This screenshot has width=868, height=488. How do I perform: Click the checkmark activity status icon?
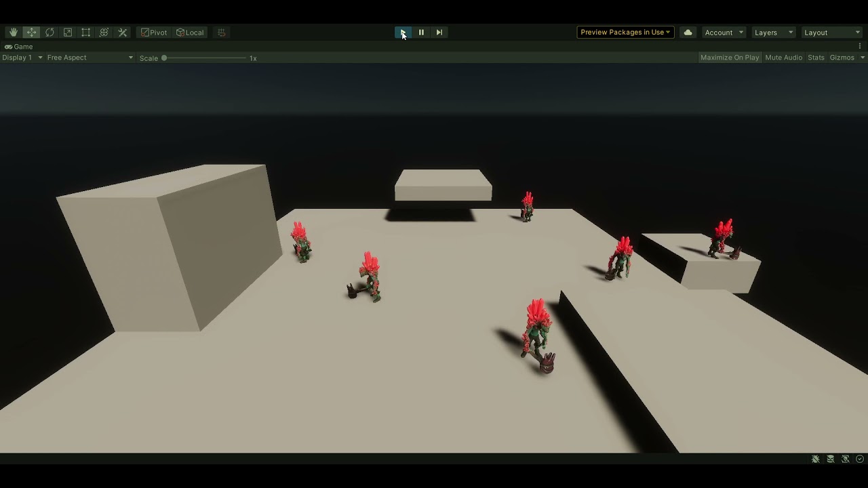coord(860,459)
